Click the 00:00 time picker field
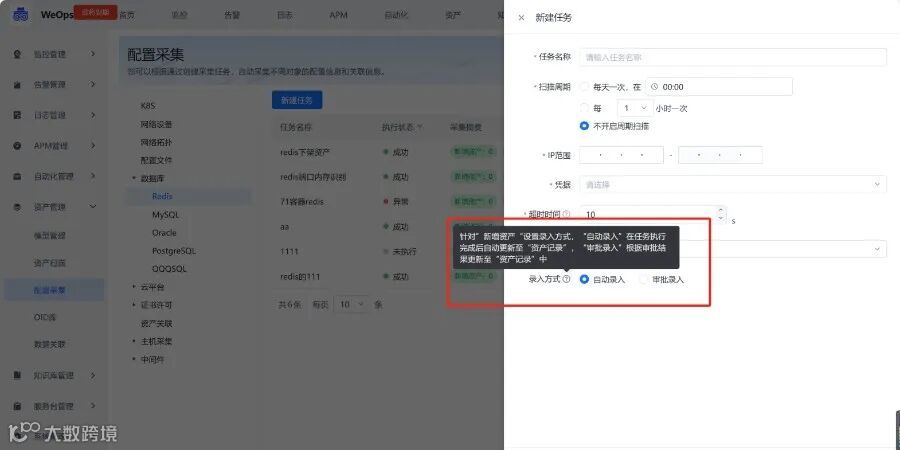The image size is (900, 450). 719,87
